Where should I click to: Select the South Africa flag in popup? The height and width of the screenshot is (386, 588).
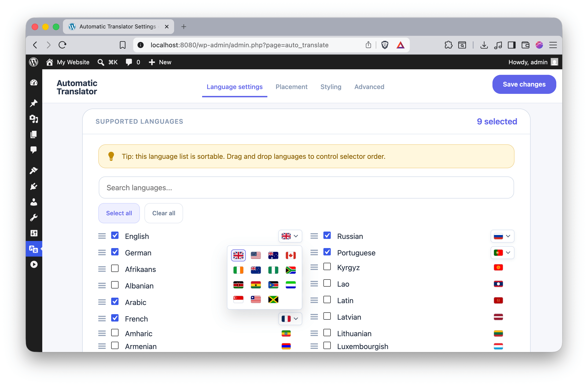[291, 270]
